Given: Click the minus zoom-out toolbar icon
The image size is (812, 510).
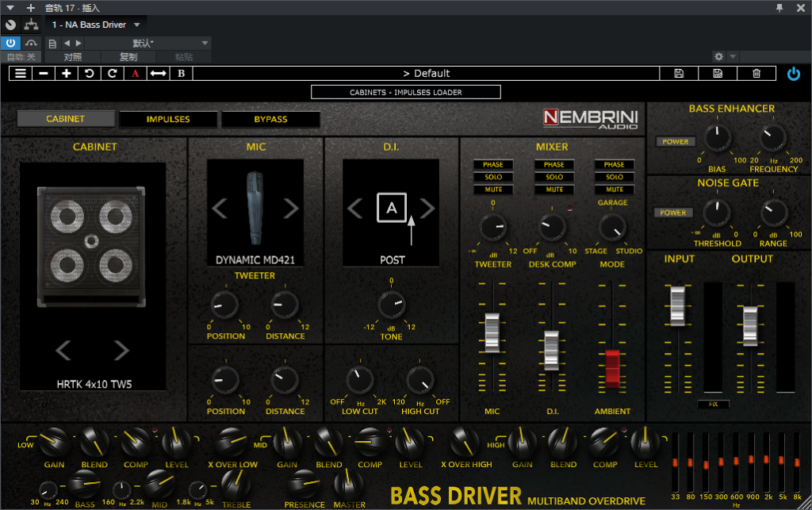Looking at the screenshot, I should (44, 74).
